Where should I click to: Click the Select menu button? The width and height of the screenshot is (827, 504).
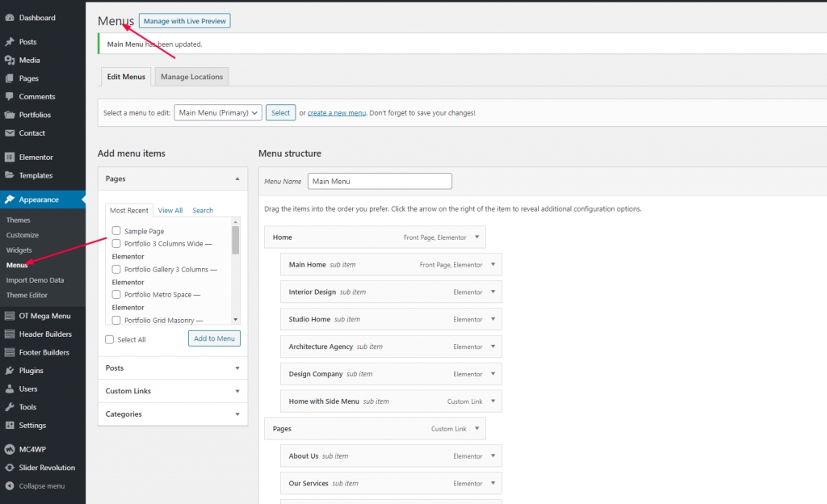[280, 113]
